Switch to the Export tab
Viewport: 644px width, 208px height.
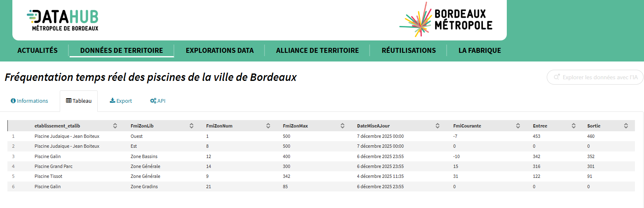point(121,101)
